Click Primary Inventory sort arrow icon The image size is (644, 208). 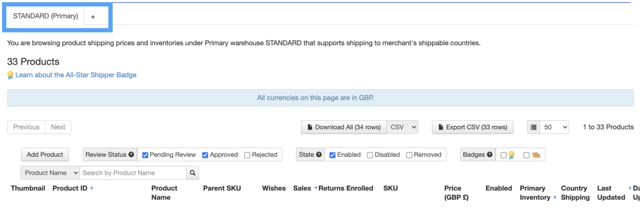pyautogui.click(x=555, y=198)
